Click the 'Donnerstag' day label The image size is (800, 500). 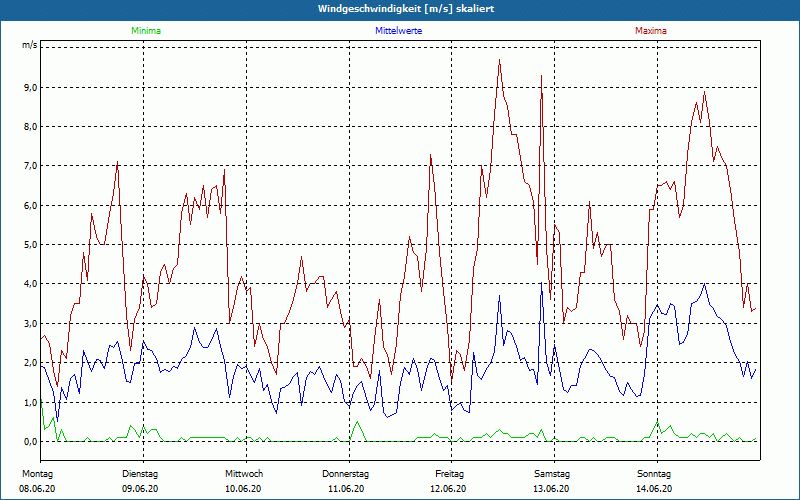pyautogui.click(x=345, y=474)
